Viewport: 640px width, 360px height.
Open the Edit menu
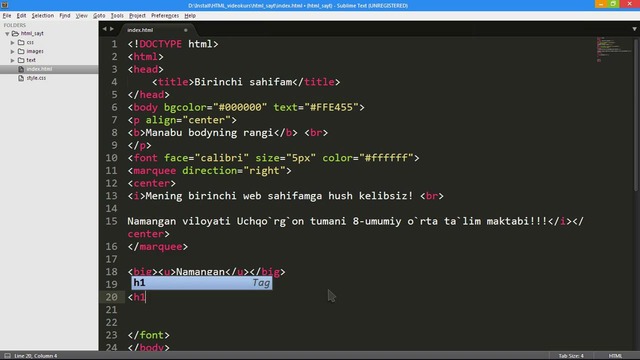pyautogui.click(x=21, y=16)
